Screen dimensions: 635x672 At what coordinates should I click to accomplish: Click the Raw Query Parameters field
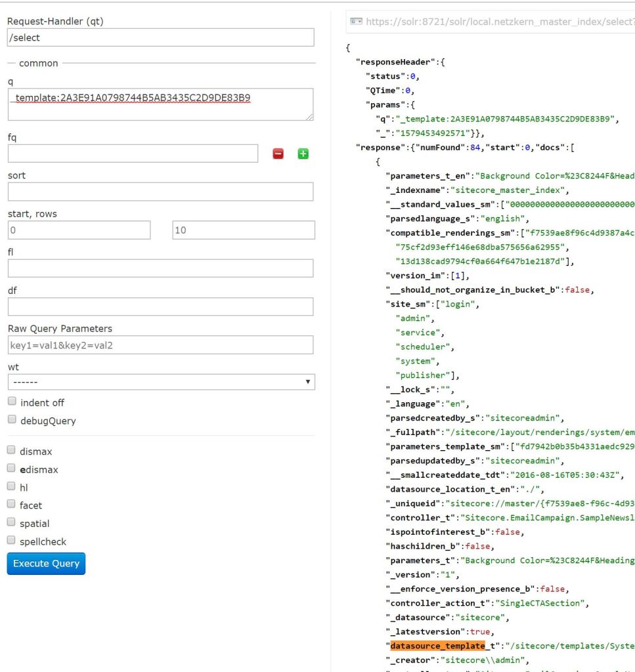pos(161,345)
